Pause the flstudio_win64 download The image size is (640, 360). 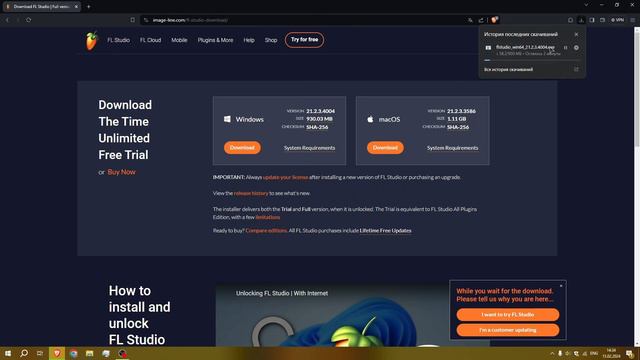click(x=566, y=48)
